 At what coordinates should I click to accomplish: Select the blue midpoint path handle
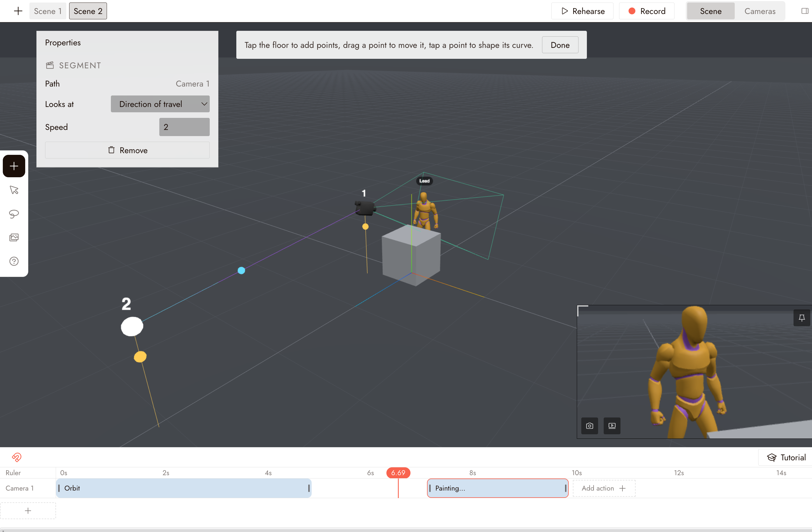(x=241, y=270)
